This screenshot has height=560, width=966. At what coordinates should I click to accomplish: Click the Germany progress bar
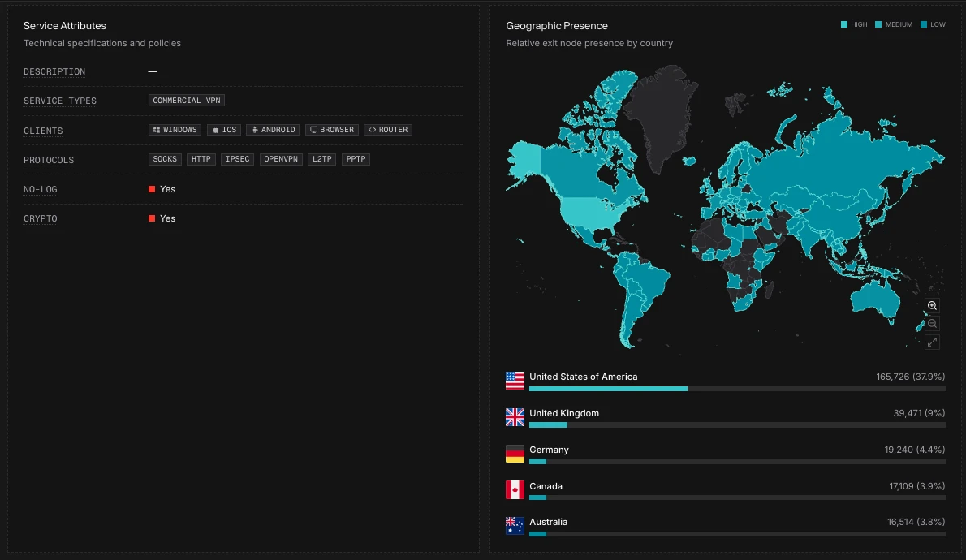(737, 462)
